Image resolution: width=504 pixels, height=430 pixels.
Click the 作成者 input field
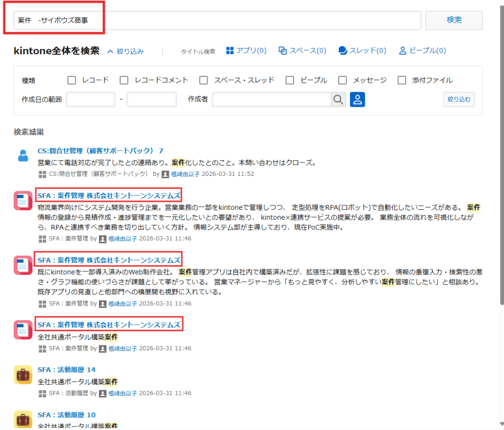(271, 99)
